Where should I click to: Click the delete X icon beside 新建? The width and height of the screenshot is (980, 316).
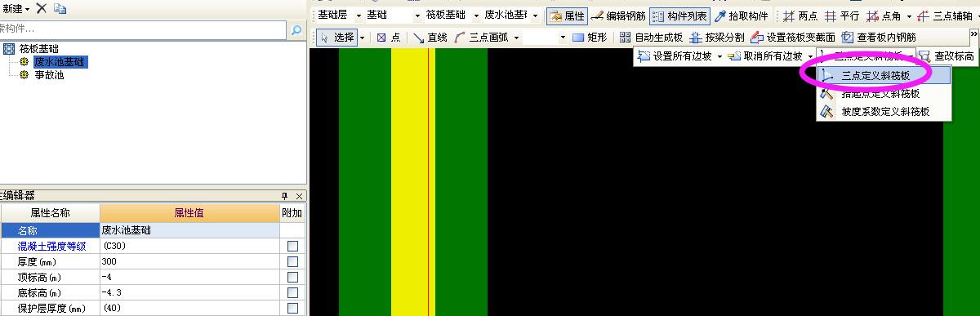pyautogui.click(x=42, y=8)
